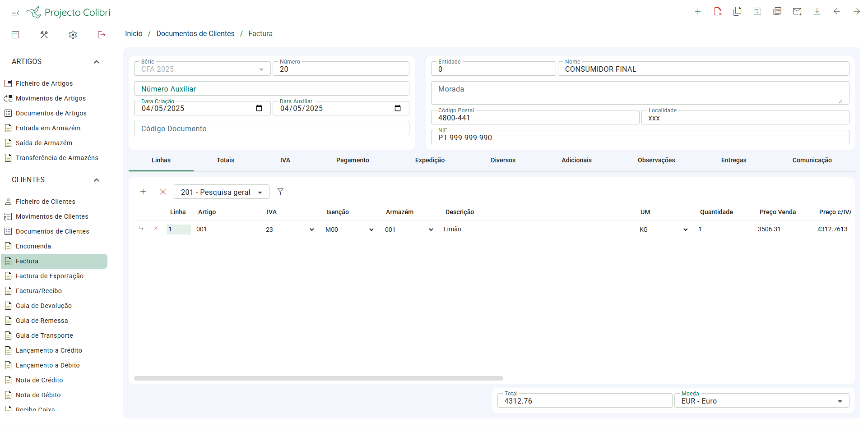Click the Número Auxiliar input field

click(271, 89)
